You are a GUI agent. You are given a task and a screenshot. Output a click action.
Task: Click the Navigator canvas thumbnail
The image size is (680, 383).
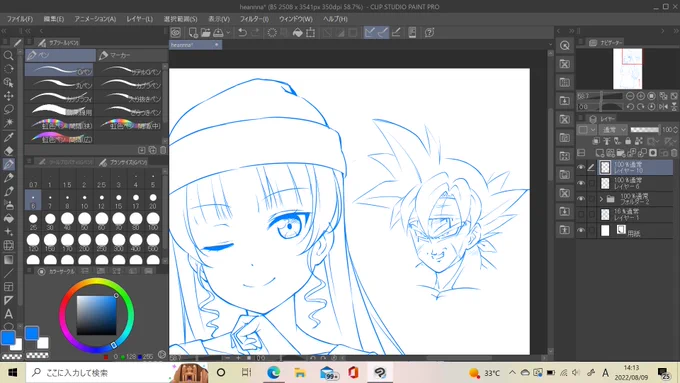tap(628, 69)
